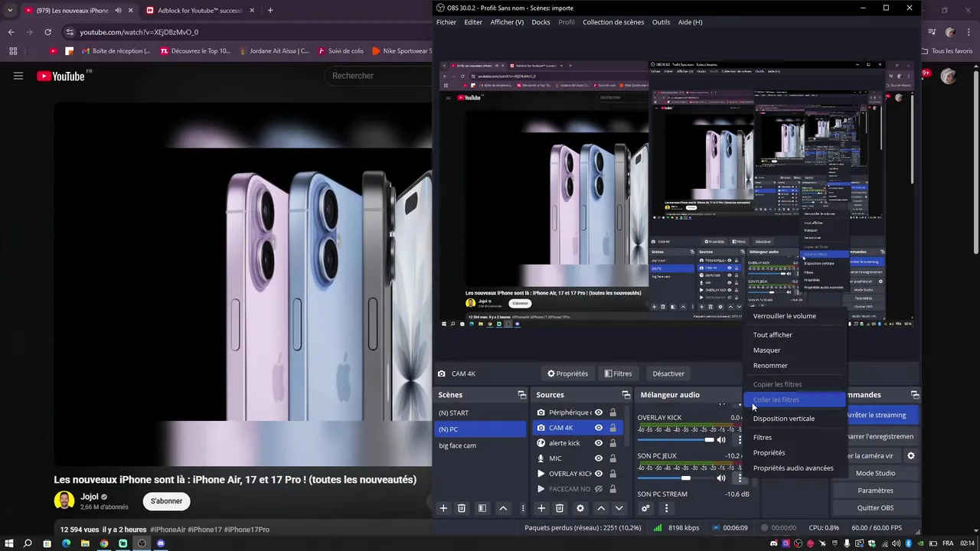Click Filtres button in source toolbar
980x551 pixels.
pyautogui.click(x=618, y=373)
